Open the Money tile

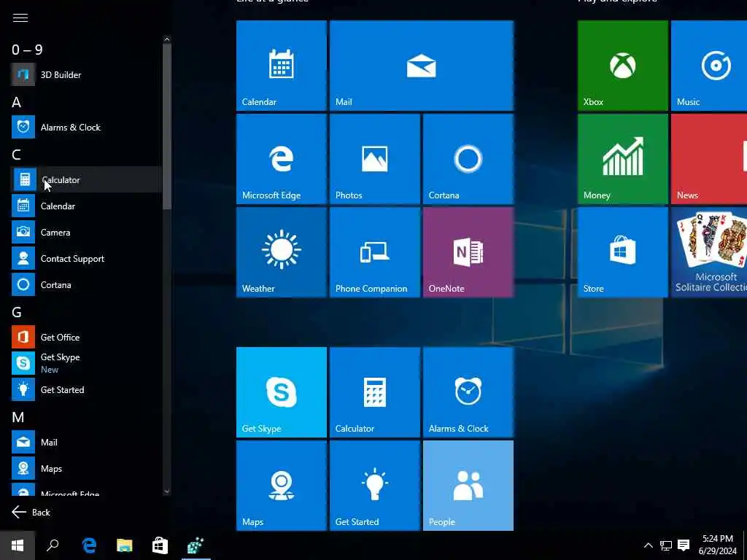[623, 158]
